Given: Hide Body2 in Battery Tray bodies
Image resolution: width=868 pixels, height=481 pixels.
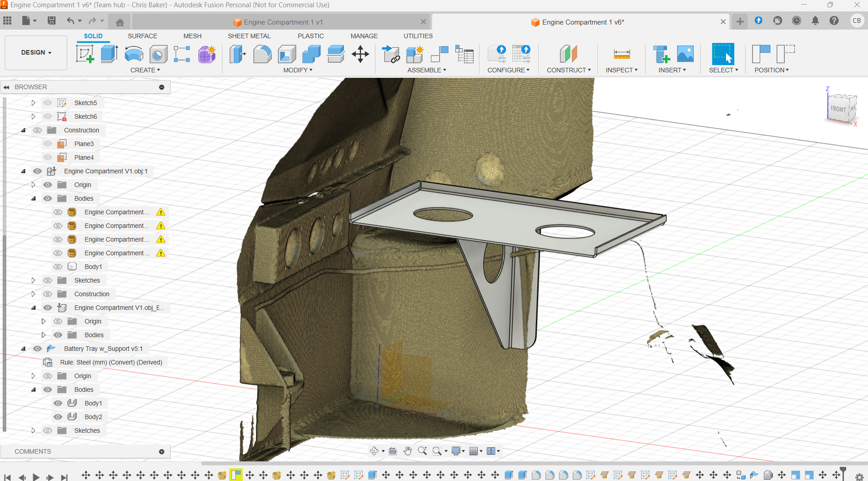Looking at the screenshot, I should [x=58, y=417].
